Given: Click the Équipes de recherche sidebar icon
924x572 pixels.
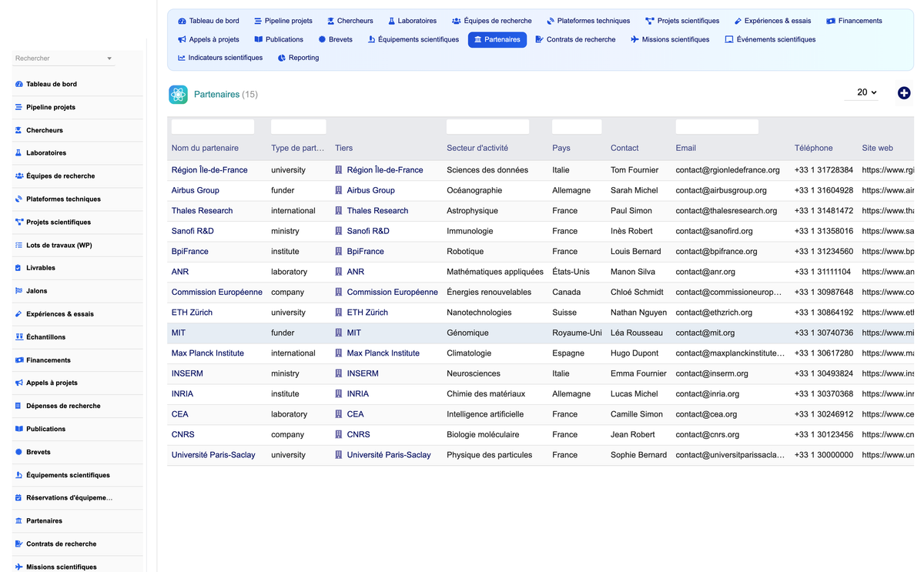Looking at the screenshot, I should 18,176.
